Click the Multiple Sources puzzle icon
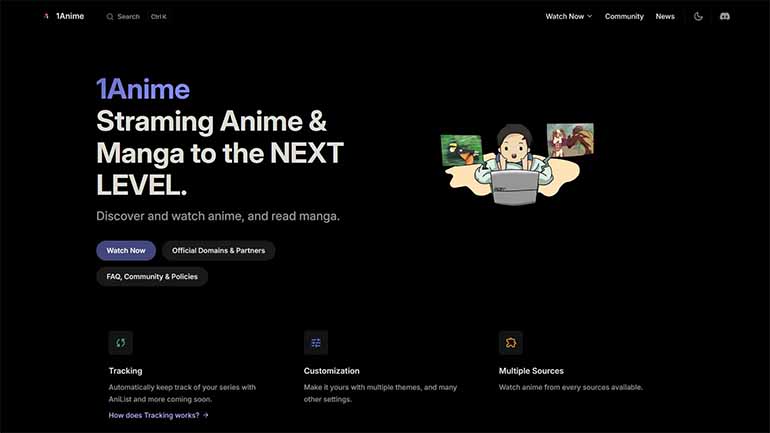This screenshot has height=433, width=770. 511,343
